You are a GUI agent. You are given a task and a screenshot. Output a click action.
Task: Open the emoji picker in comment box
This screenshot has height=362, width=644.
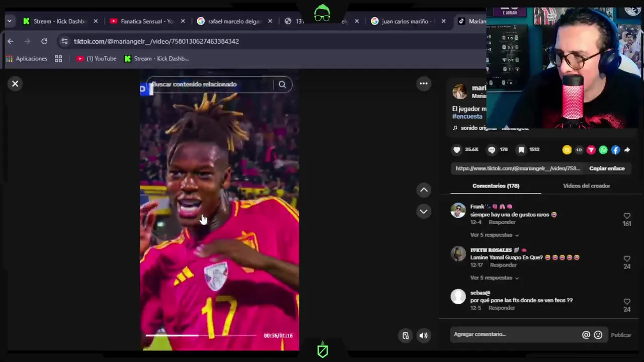point(598,335)
